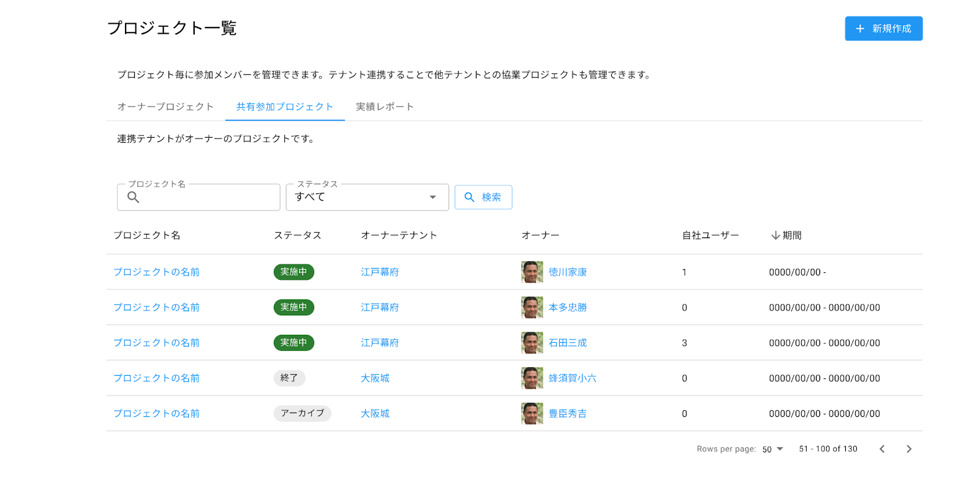Click 実施中 status badge in 徳川家康 row
The height and width of the screenshot is (483, 980).
click(x=294, y=272)
